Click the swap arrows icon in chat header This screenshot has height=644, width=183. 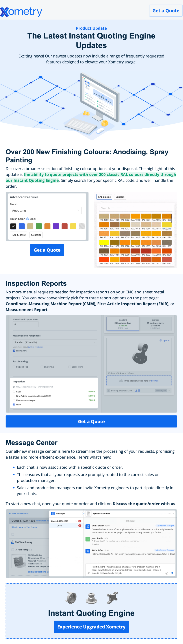pyautogui.click(x=169, y=513)
